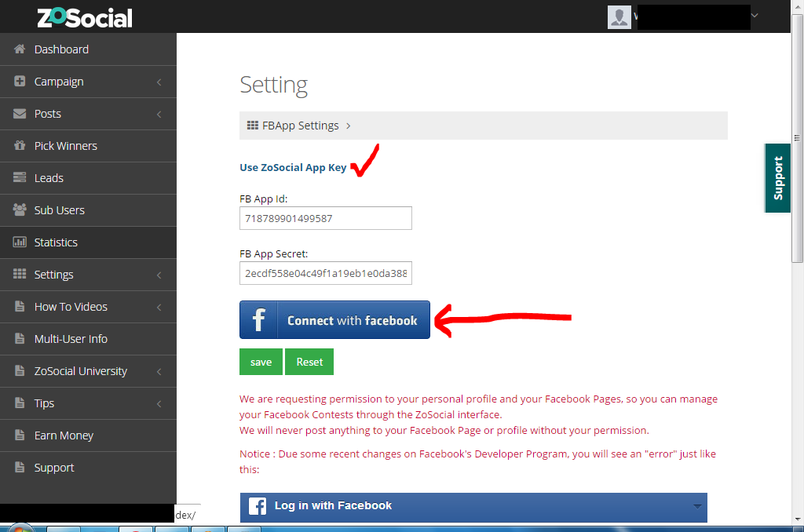Click the Leads list icon

[20, 177]
